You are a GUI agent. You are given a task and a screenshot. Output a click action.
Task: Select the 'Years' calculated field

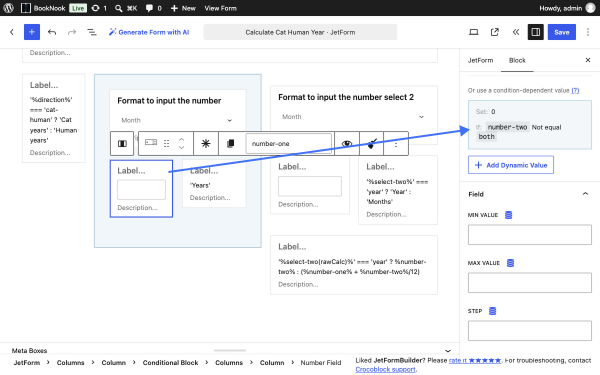[214, 184]
